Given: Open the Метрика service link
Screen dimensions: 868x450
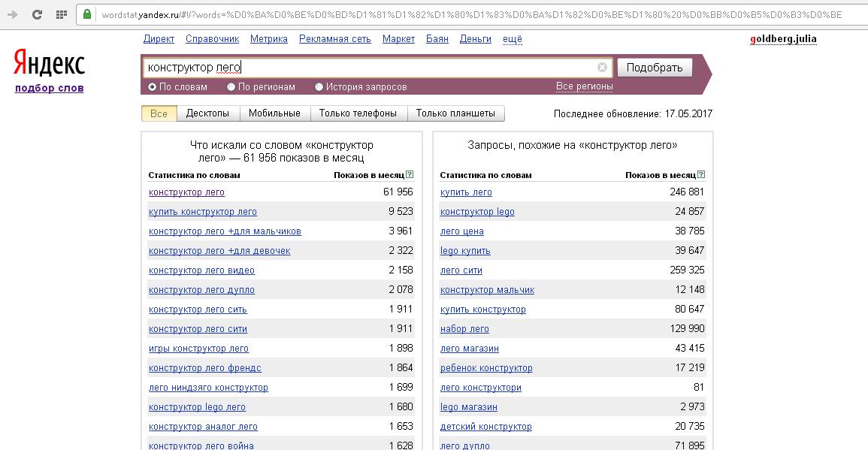Looking at the screenshot, I should point(268,39).
